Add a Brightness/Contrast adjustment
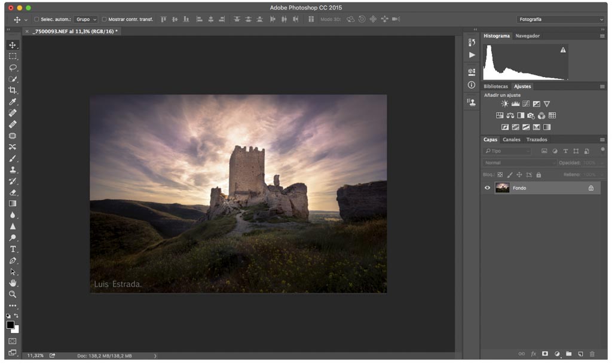The image size is (612, 364). coord(504,104)
